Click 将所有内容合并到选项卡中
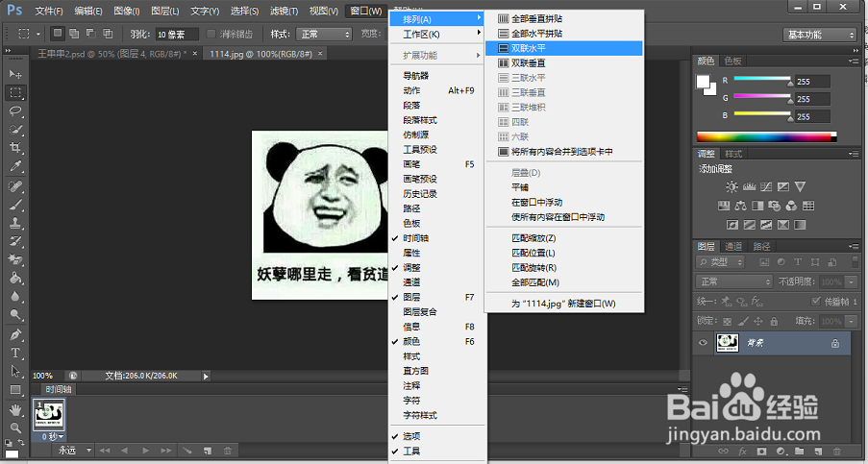This screenshot has height=464, width=868. (x=563, y=152)
